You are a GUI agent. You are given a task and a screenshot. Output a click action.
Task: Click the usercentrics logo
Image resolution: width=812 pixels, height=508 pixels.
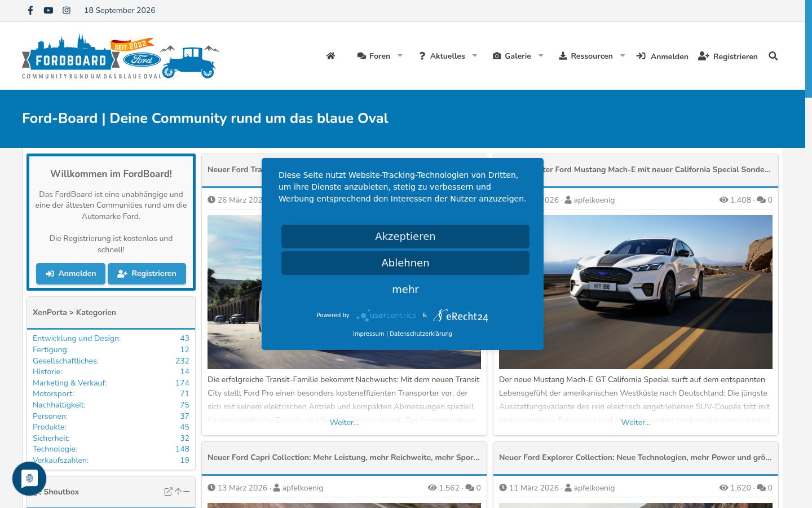(x=386, y=316)
